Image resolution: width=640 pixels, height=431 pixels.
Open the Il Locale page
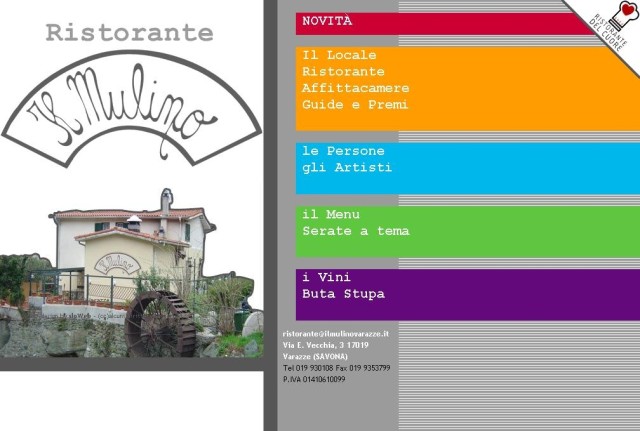[x=339, y=55]
